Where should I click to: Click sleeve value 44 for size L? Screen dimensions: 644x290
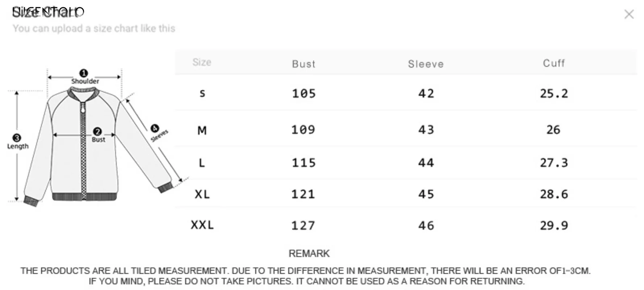(x=426, y=163)
